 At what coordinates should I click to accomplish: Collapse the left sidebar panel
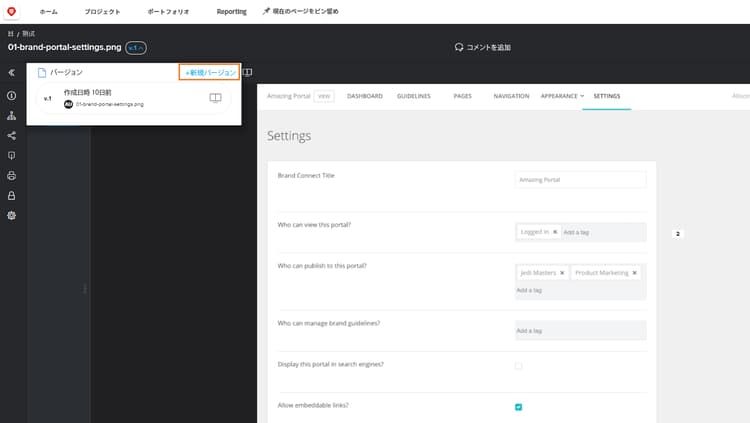[11, 73]
